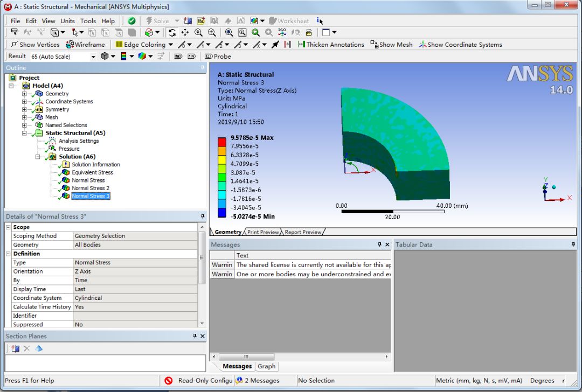Pin the Tabular Data panel

573,244
